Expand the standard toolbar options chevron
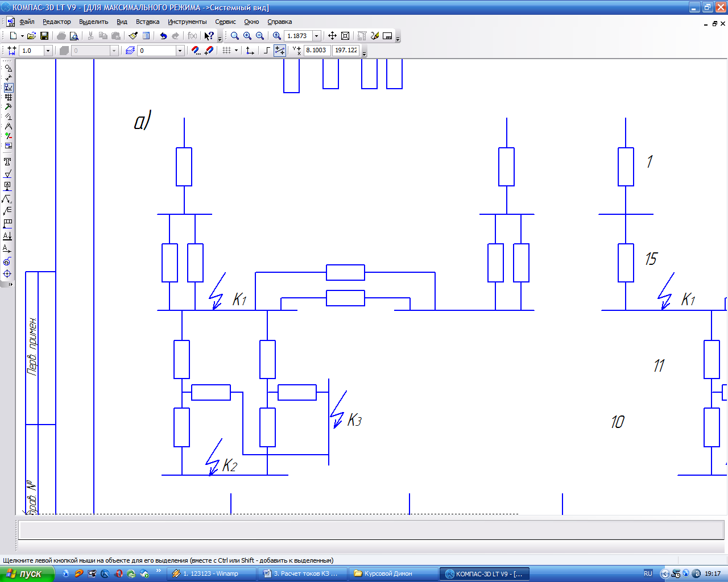 [220, 38]
